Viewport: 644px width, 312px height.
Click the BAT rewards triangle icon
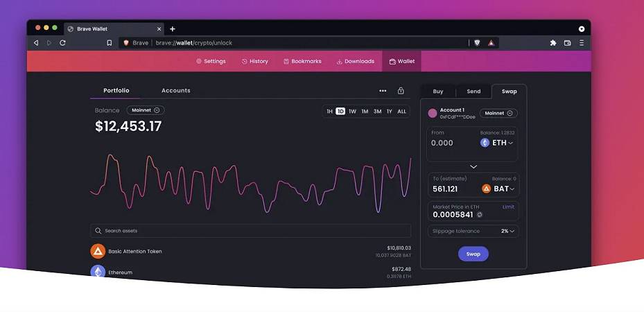point(491,43)
